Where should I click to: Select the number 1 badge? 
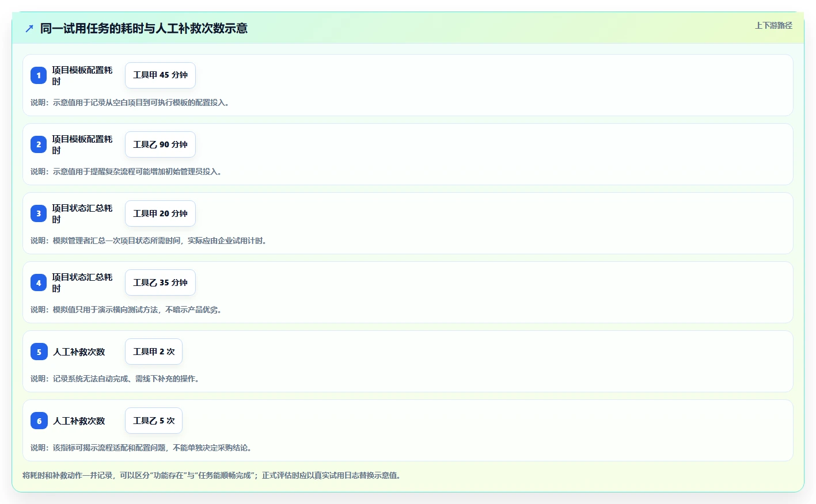(39, 75)
